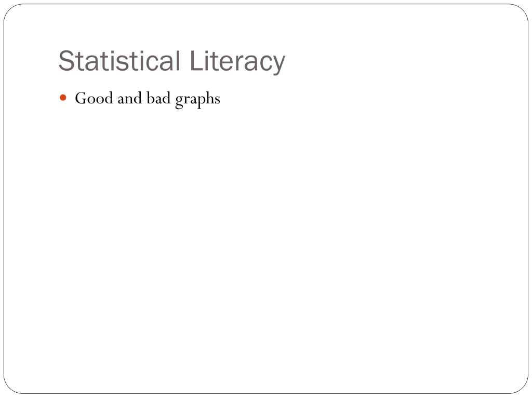The width and height of the screenshot is (532, 399).
Task: Click the word "Good" in the bullet
Action: pos(94,98)
